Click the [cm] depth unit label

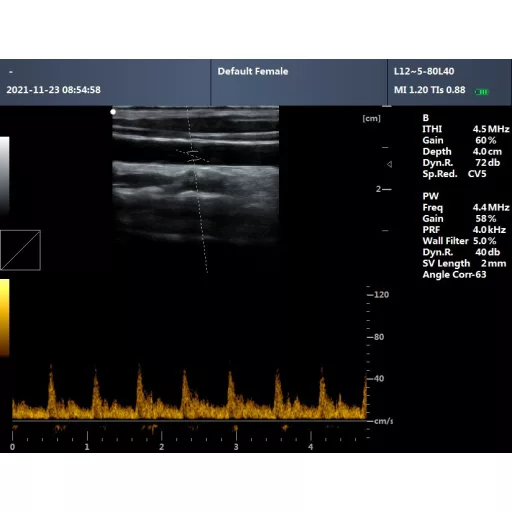point(371,118)
